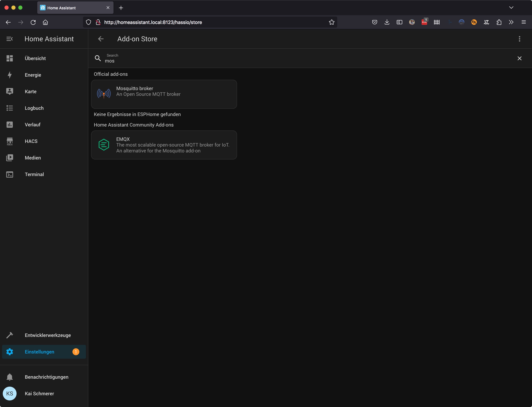This screenshot has width=532, height=407.
Task: Open the Mosquitto broker add-on card
Action: tap(164, 94)
